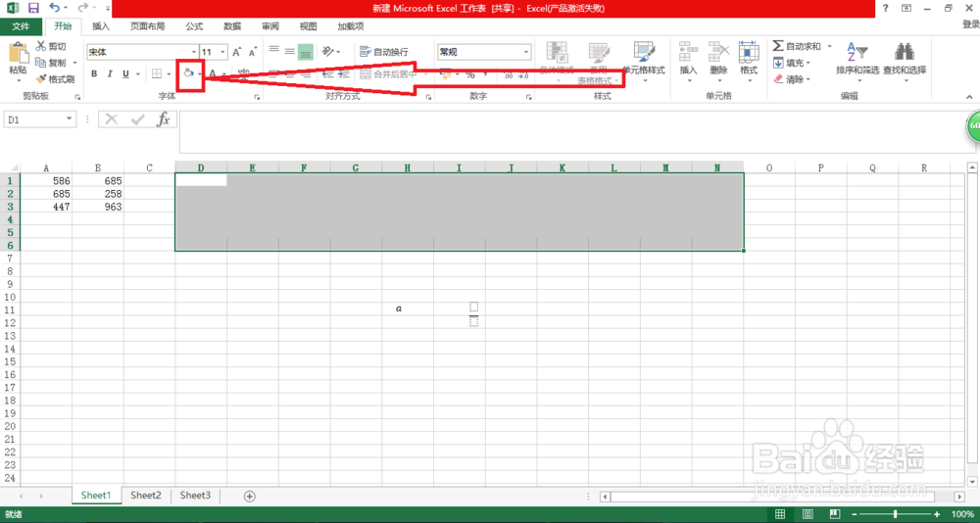Click the percent style % icon
This screenshot has width=980, height=523.
[x=470, y=75]
